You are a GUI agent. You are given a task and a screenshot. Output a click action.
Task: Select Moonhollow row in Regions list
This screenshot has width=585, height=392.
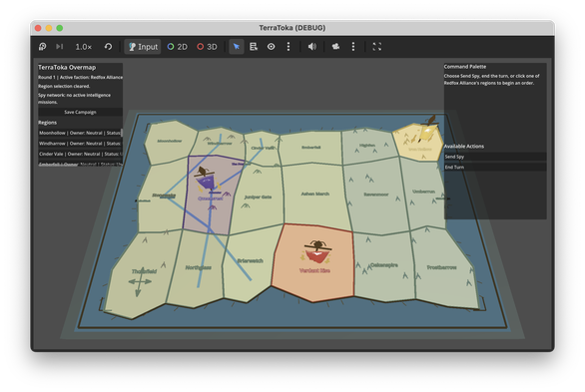click(x=80, y=133)
